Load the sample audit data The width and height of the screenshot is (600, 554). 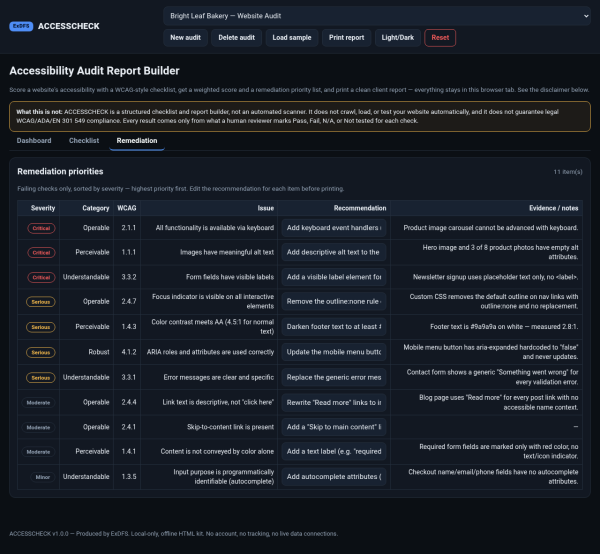pos(292,38)
